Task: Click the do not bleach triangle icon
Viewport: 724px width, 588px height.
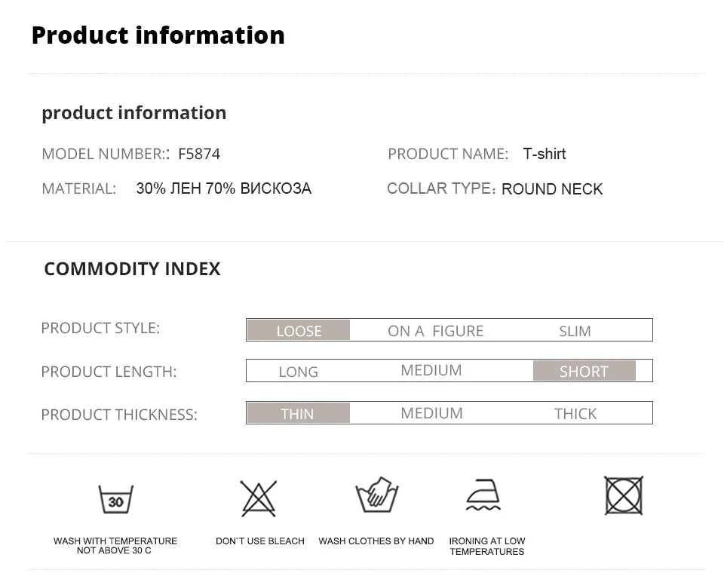Action: pyautogui.click(x=259, y=498)
